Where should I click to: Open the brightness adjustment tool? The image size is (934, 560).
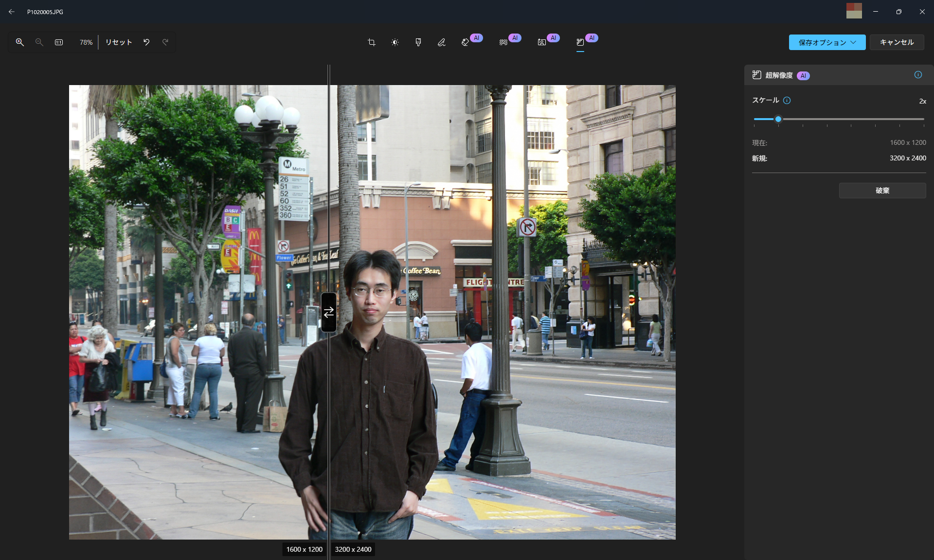pos(395,42)
